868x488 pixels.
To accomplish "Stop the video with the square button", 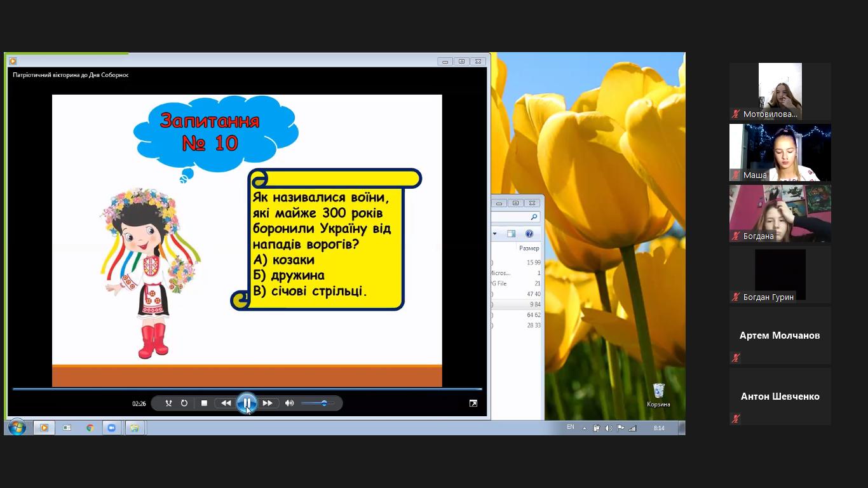I will point(204,403).
